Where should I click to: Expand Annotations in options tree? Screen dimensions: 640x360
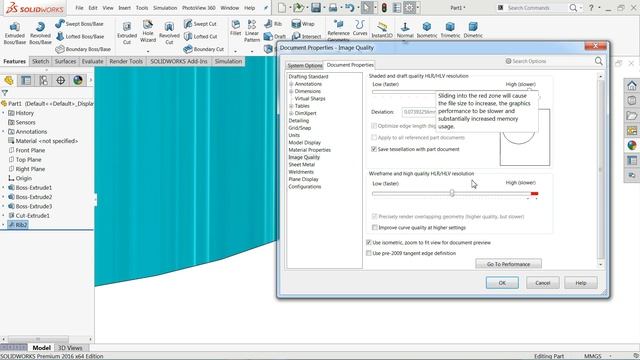[x=291, y=84]
